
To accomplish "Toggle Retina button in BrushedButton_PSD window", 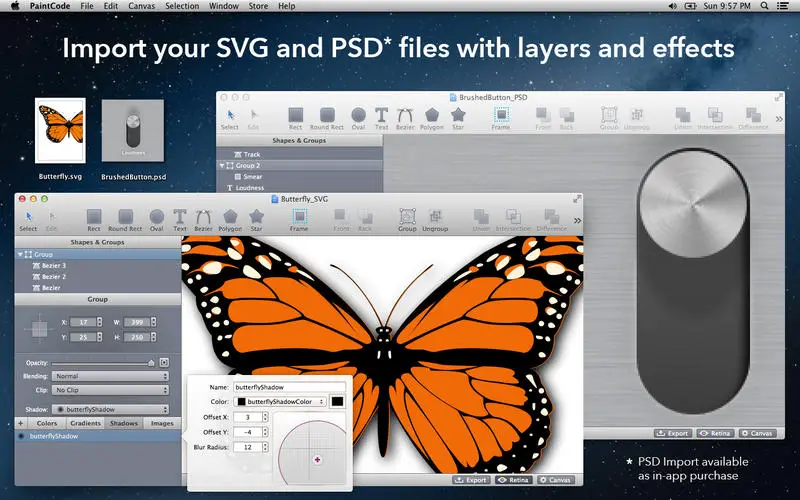I will point(715,433).
